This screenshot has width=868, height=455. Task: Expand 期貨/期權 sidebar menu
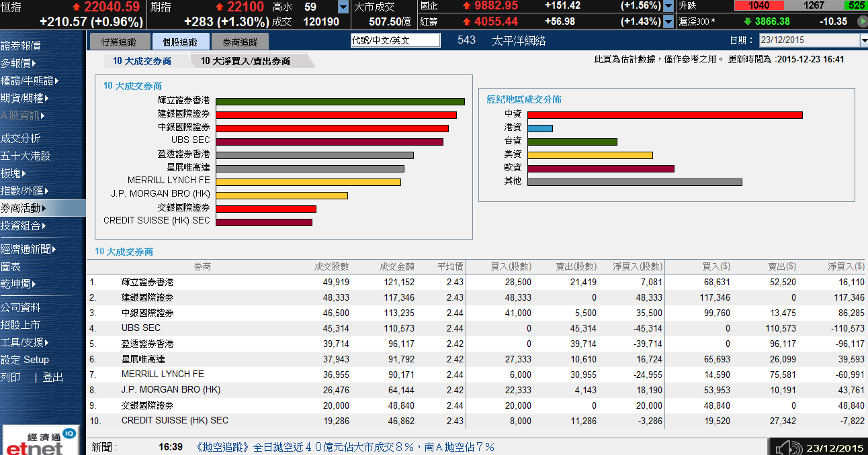pyautogui.click(x=24, y=98)
